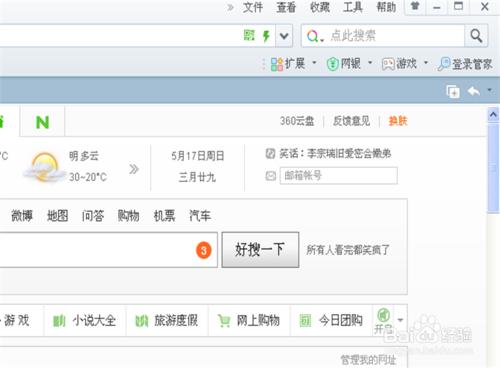Open the 笑话 news headline link
Viewport: 500px width, 368px height.
tap(335, 154)
